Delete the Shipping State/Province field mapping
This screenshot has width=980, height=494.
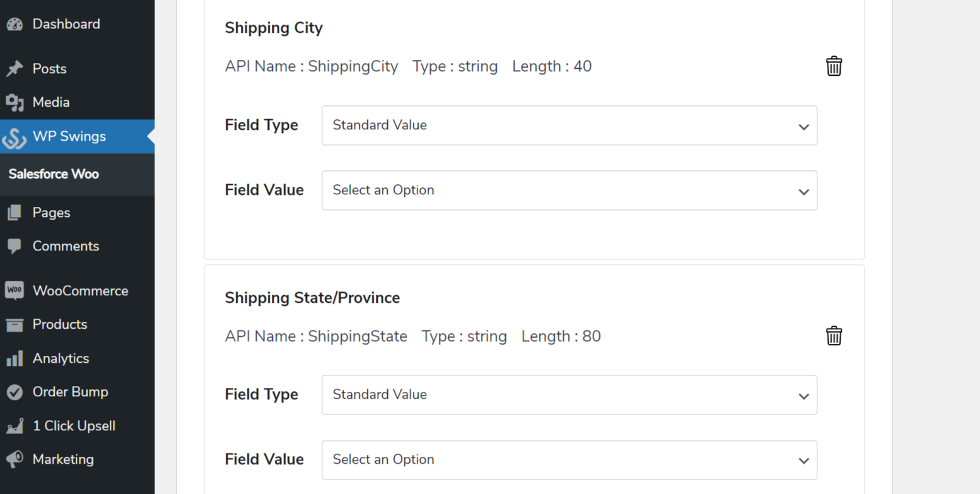[834, 336]
